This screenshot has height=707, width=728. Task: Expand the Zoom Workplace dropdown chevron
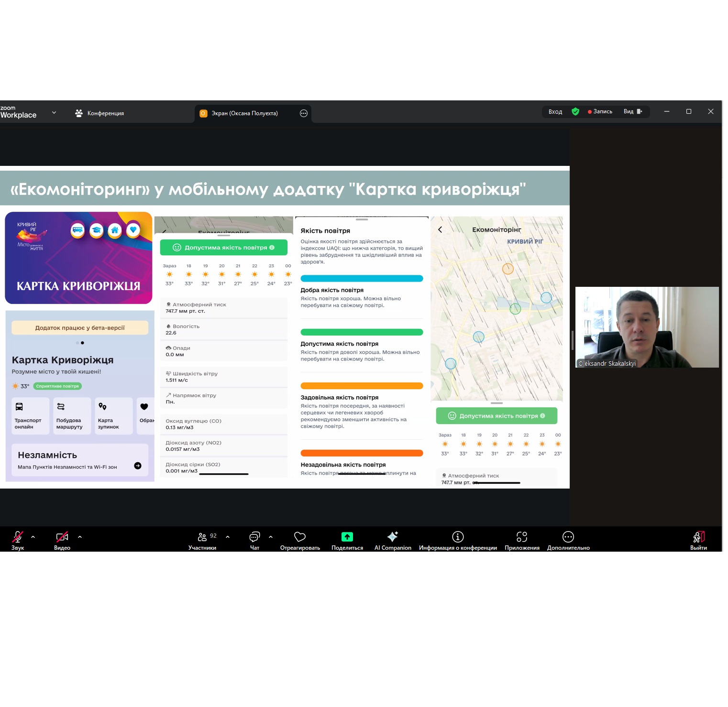pyautogui.click(x=54, y=113)
